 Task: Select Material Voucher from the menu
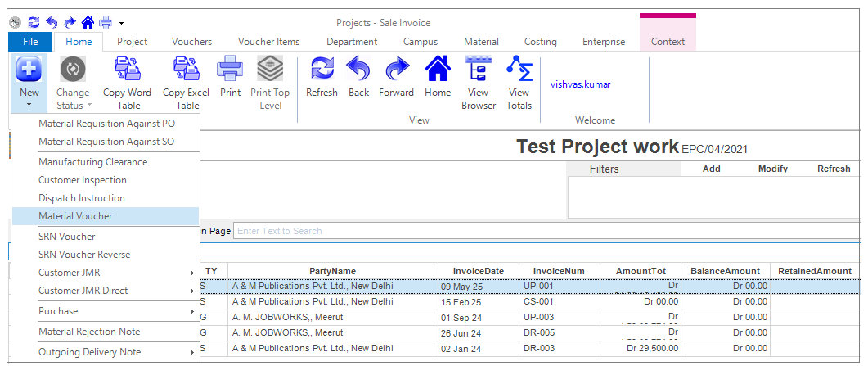[x=76, y=216]
